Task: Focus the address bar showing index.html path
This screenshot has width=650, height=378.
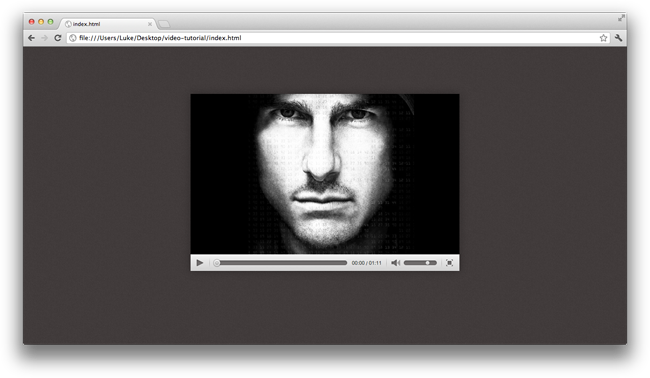Action: point(338,38)
